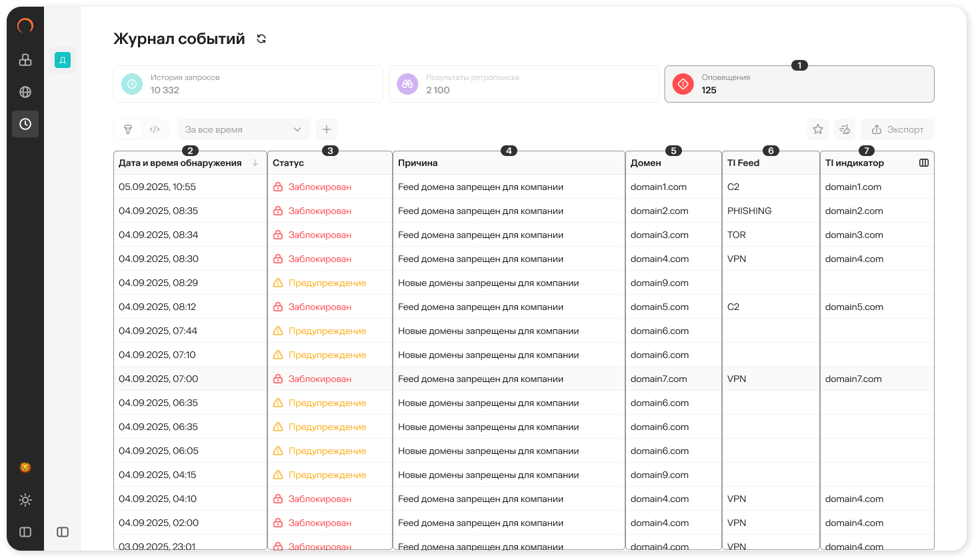The width and height of the screenshot is (976, 560).
Task: Clear filters with the broom icon
Action: (x=845, y=129)
